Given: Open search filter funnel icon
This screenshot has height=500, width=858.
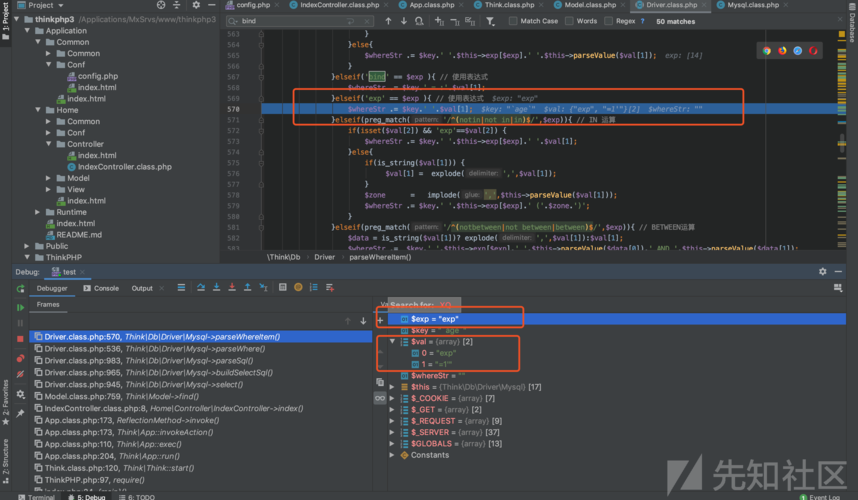Looking at the screenshot, I should coord(490,21).
